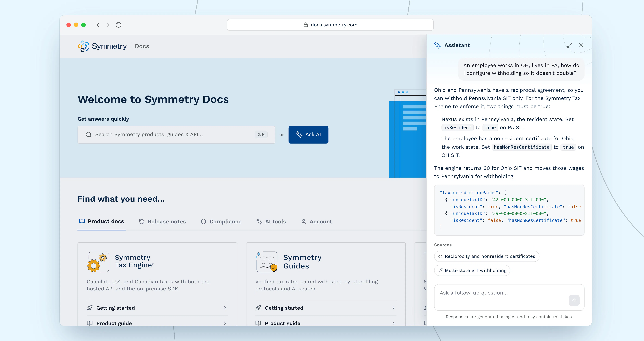
Task: Click the macOS yellow minimize button
Action: [x=76, y=25]
